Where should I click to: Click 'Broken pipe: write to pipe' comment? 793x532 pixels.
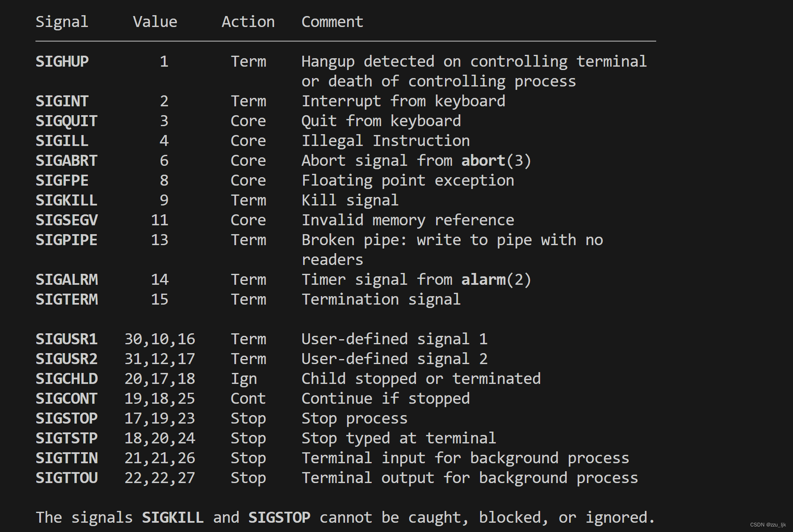point(452,240)
